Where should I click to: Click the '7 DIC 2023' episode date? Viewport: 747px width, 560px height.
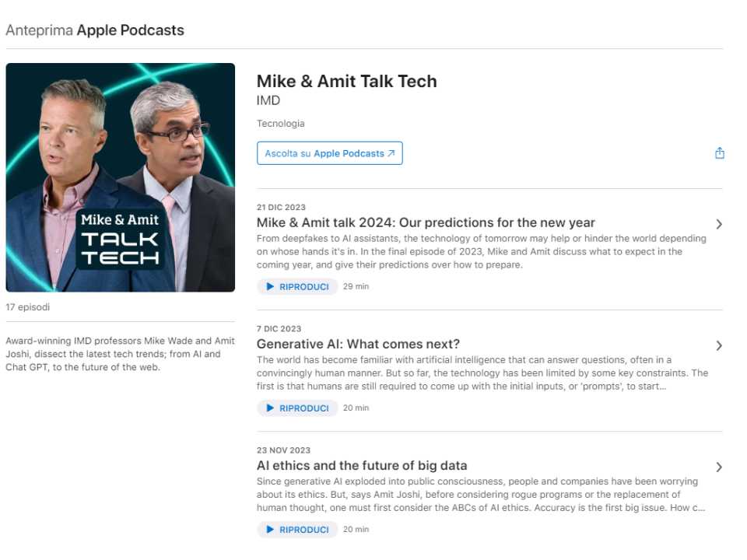[279, 328]
